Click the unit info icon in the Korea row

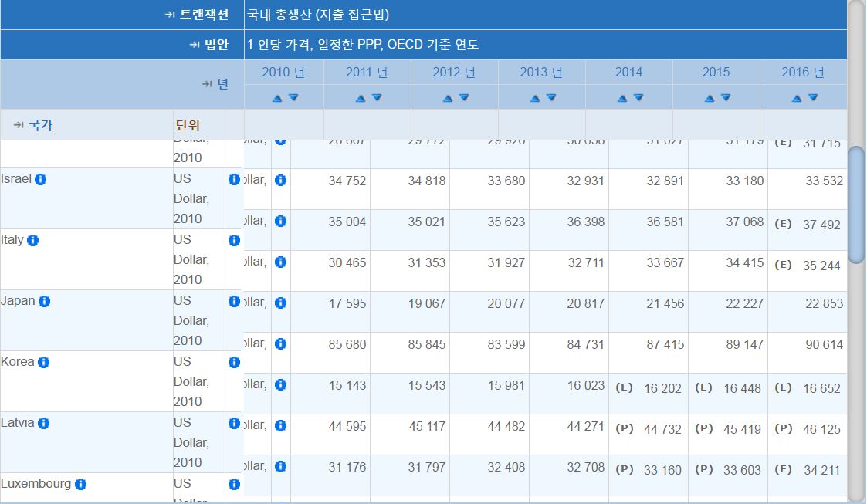tap(234, 362)
